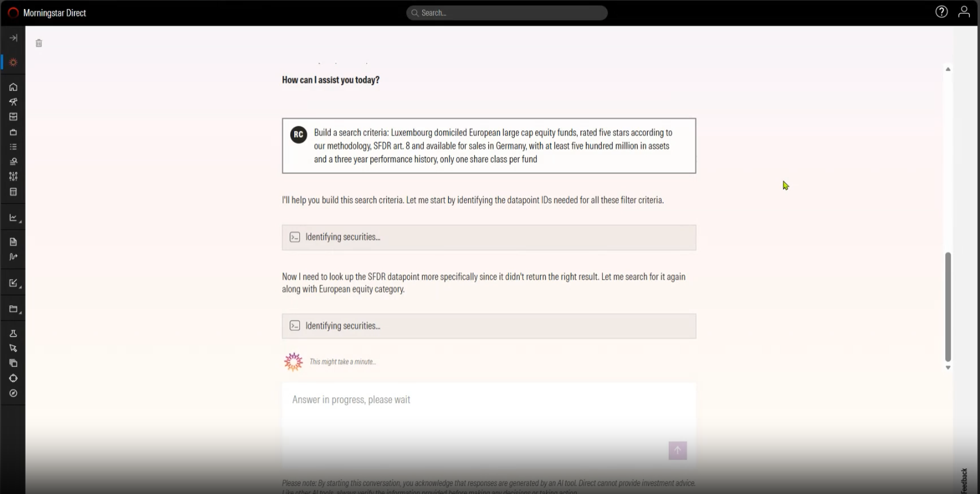Open the briefcase portfolio icon in sidebar
The height and width of the screenshot is (494, 980).
(x=13, y=132)
